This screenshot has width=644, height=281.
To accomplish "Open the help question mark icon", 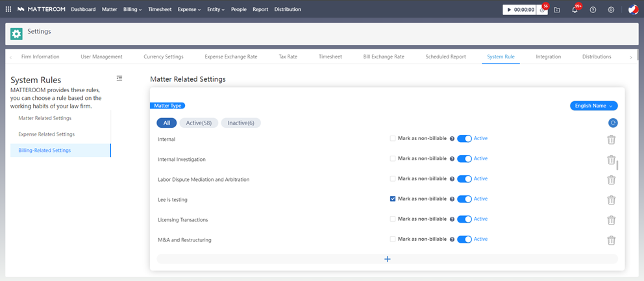I will coord(593,10).
